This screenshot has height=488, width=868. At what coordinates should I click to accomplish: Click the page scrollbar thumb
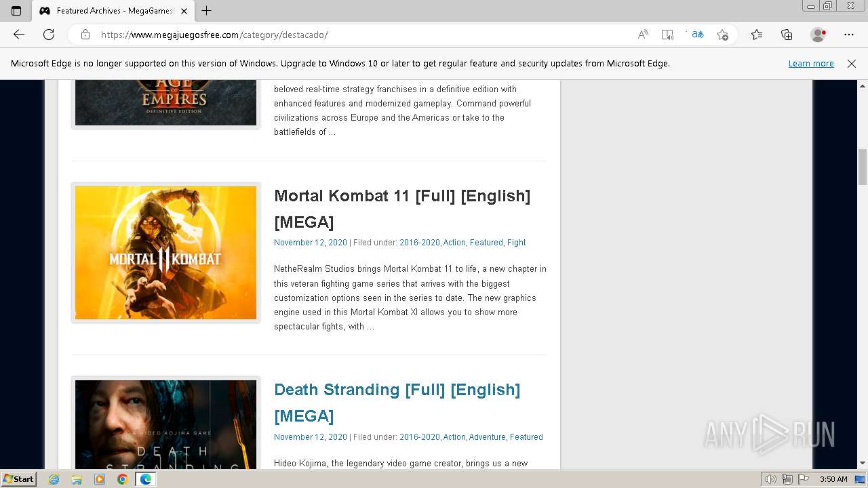(863, 167)
